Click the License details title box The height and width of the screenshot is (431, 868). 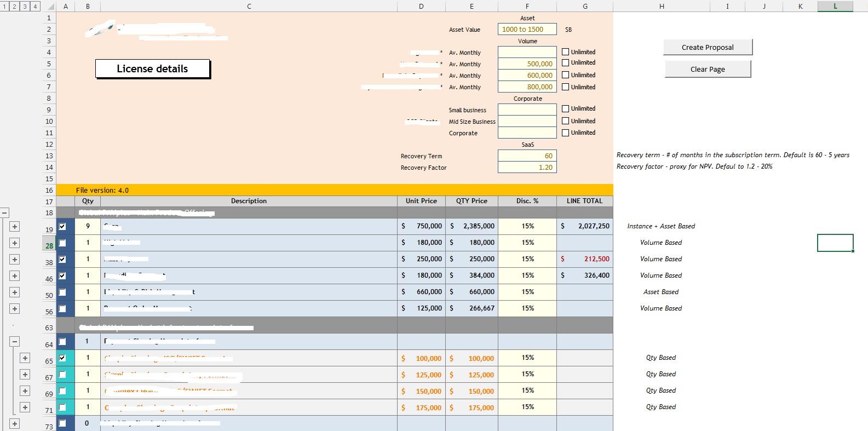tap(153, 69)
